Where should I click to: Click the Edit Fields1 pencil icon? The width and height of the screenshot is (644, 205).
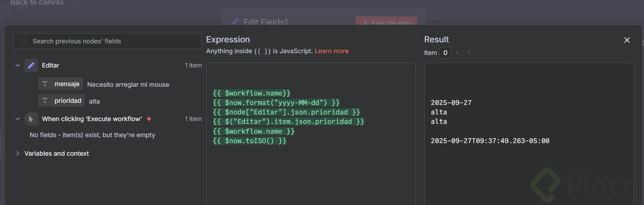tap(235, 22)
